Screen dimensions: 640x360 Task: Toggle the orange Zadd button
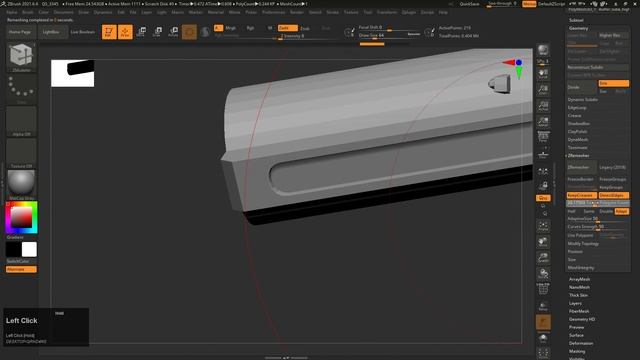pos(287,28)
